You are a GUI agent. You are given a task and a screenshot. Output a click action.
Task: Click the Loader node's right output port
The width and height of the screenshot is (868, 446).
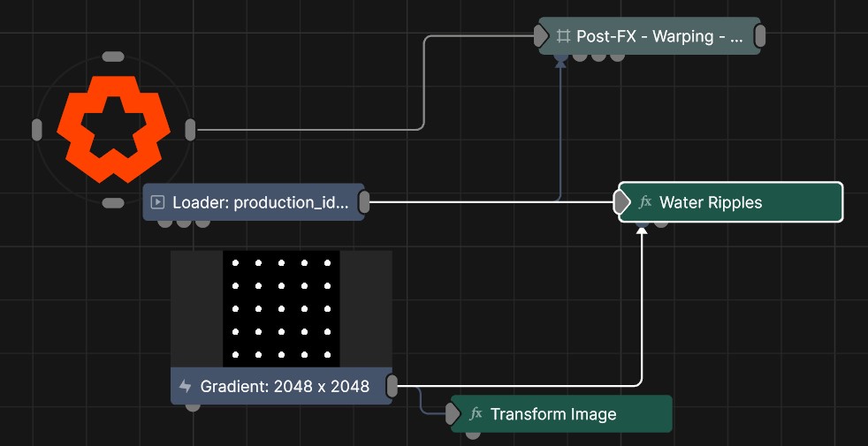[363, 202]
